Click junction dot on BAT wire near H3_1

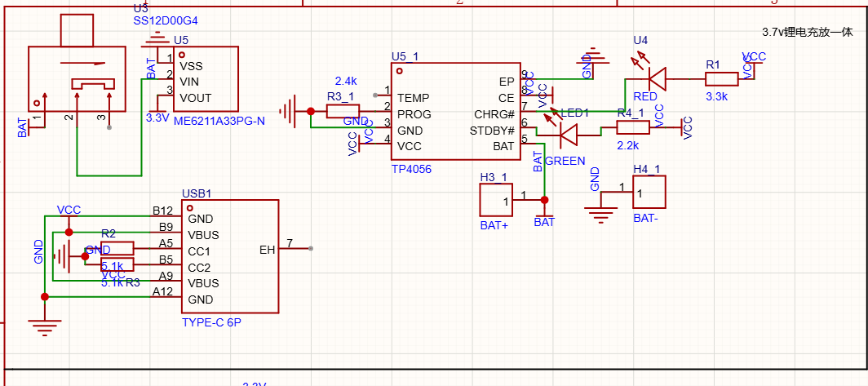point(544,200)
